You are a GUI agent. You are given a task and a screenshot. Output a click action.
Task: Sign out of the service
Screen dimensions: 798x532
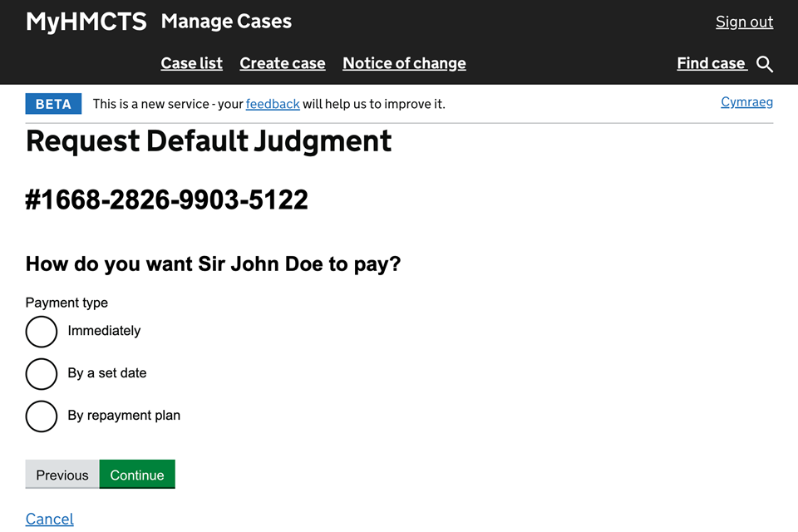click(x=744, y=22)
